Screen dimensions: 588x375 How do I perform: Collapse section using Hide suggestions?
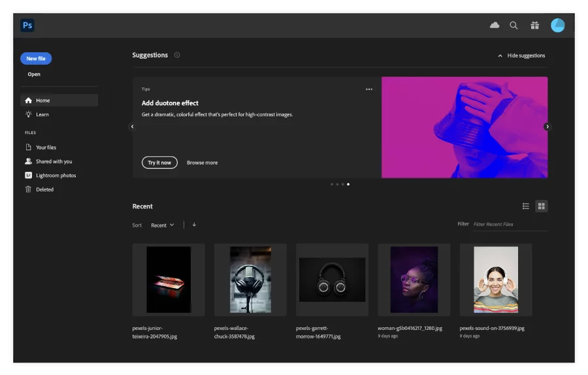click(x=521, y=56)
